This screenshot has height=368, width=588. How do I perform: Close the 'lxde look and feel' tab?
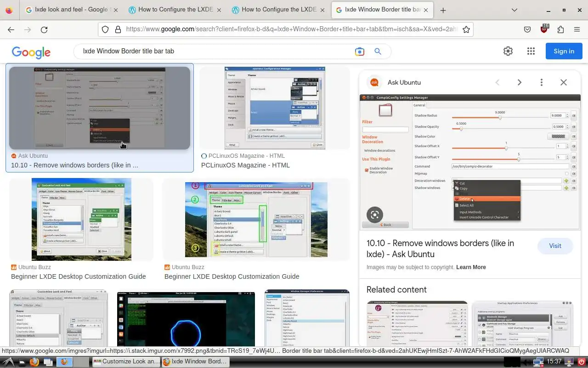pyautogui.click(x=115, y=10)
